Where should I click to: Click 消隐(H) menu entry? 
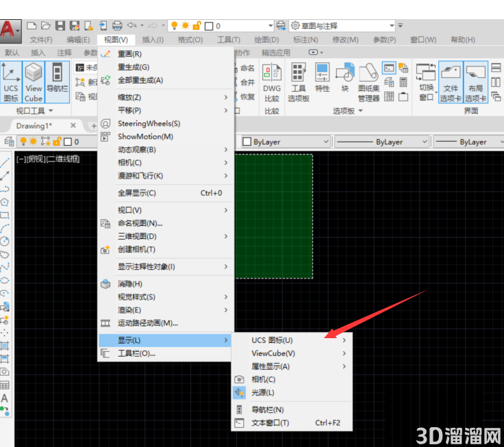point(166,284)
